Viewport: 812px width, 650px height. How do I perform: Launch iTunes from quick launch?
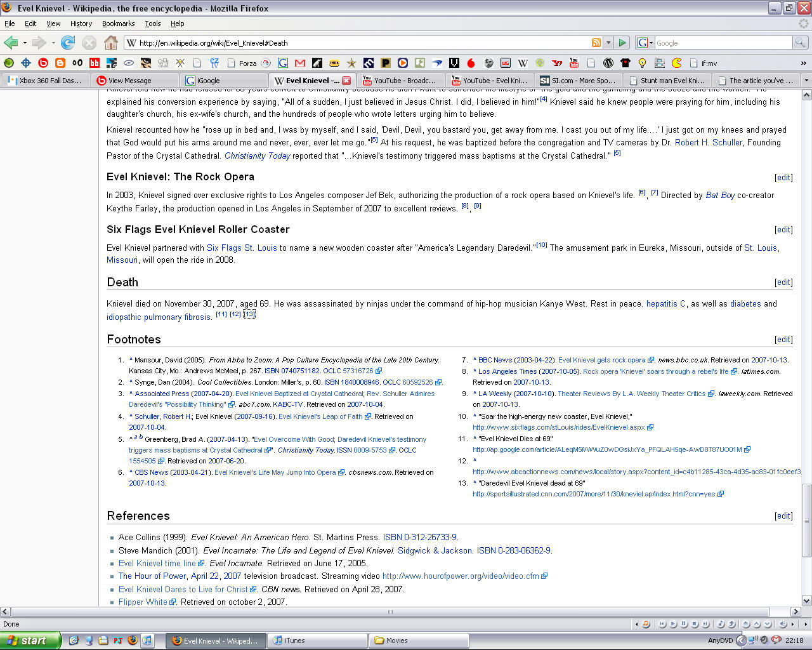click(x=147, y=640)
